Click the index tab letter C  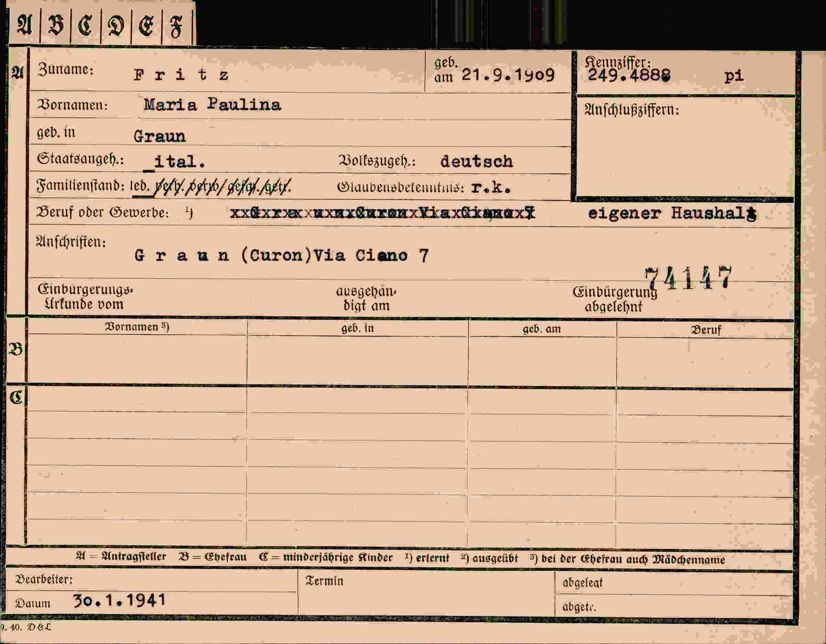pyautogui.click(x=86, y=26)
